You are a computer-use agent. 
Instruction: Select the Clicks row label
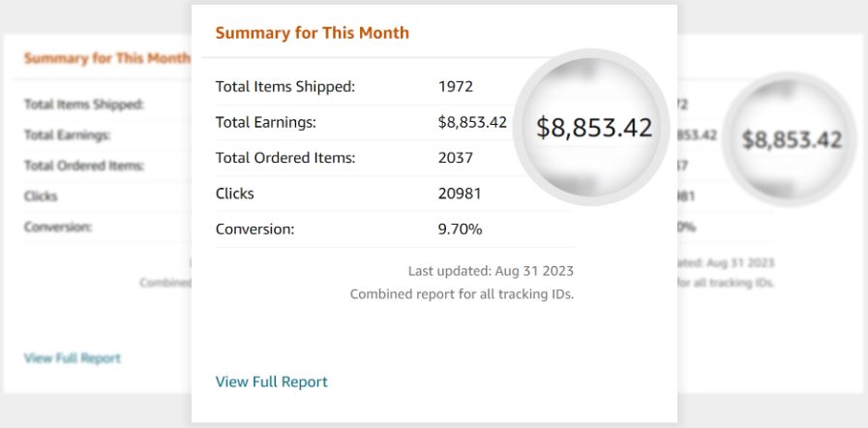pos(235,194)
